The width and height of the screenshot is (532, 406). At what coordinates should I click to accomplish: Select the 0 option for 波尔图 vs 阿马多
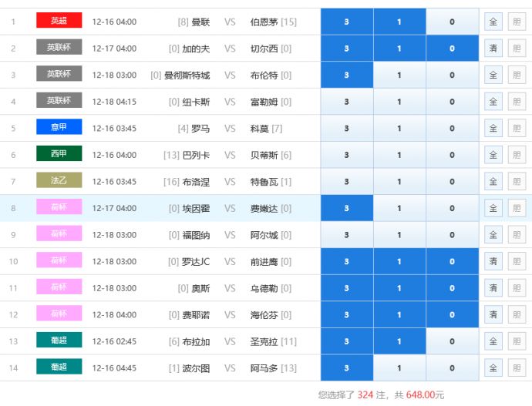coord(452,367)
